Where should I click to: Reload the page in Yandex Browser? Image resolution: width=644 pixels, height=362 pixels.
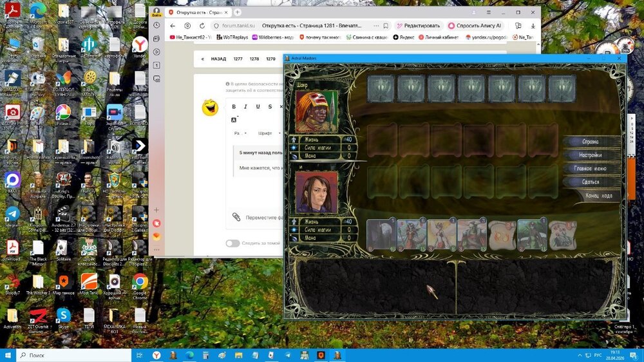[x=202, y=26]
